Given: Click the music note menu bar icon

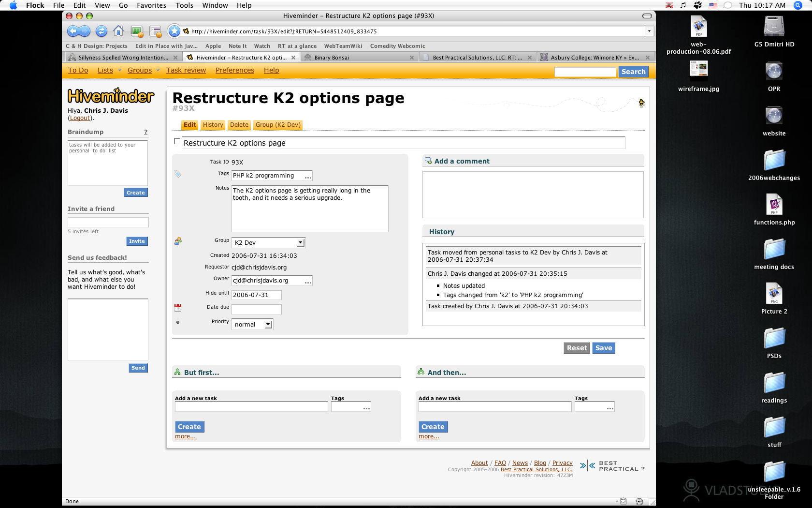Looking at the screenshot, I should (x=683, y=5).
